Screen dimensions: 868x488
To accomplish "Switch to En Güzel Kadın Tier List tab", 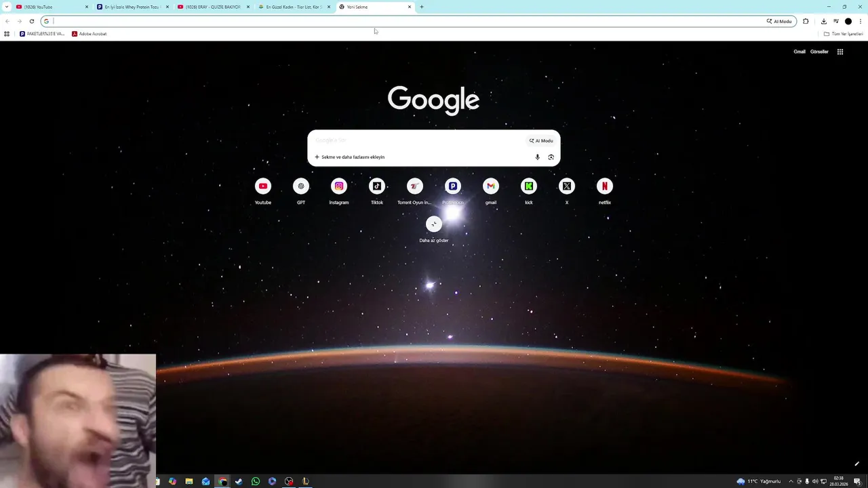I will (294, 7).
